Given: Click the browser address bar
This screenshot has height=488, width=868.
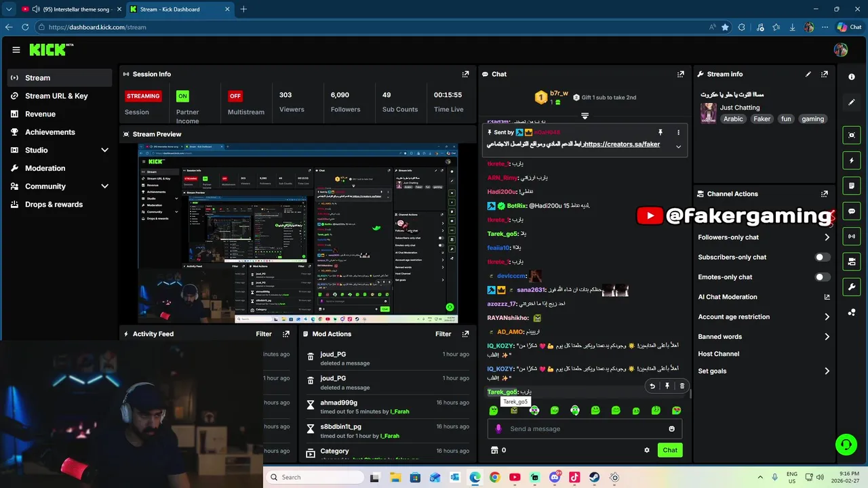Looking at the screenshot, I should [x=373, y=27].
